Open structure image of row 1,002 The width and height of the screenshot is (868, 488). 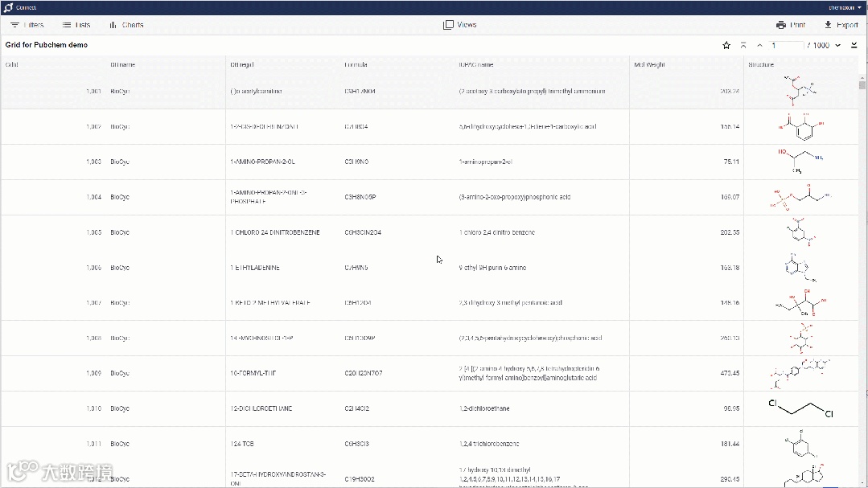(802, 127)
